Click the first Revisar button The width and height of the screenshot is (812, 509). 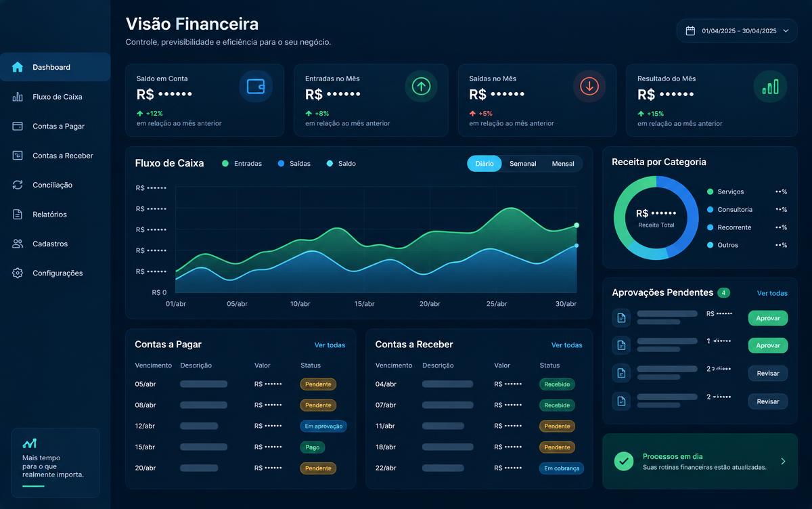768,373
